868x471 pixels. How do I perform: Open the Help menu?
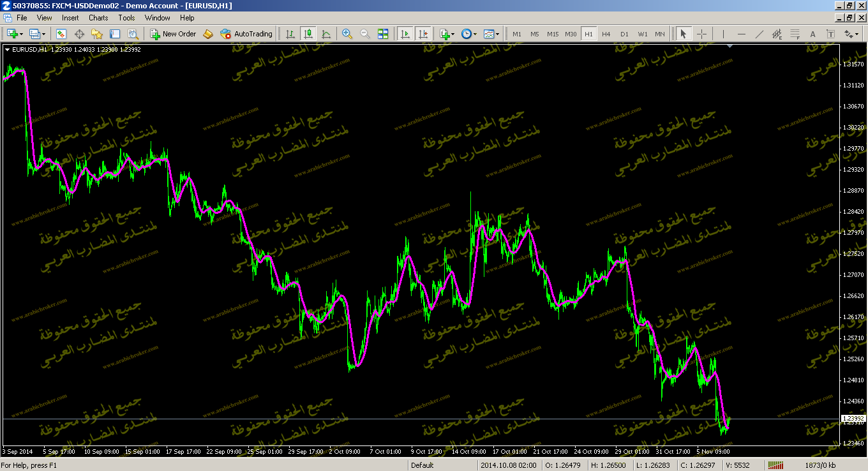[x=187, y=18]
